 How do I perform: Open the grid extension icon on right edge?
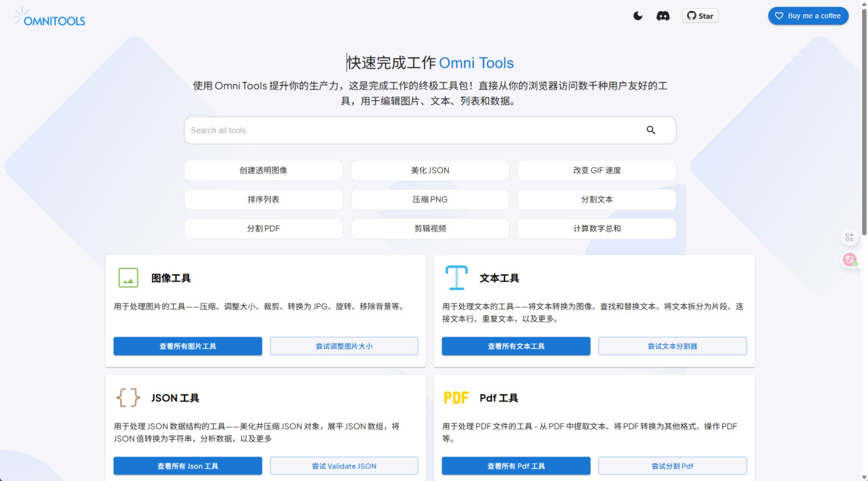[x=849, y=237]
